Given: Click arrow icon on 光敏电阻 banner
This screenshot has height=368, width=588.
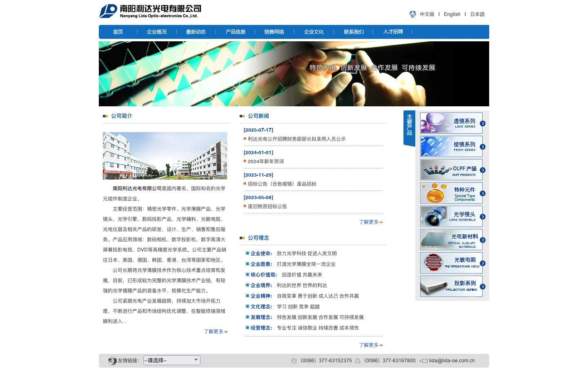Looking at the screenshot, I should pyautogui.click(x=483, y=263).
